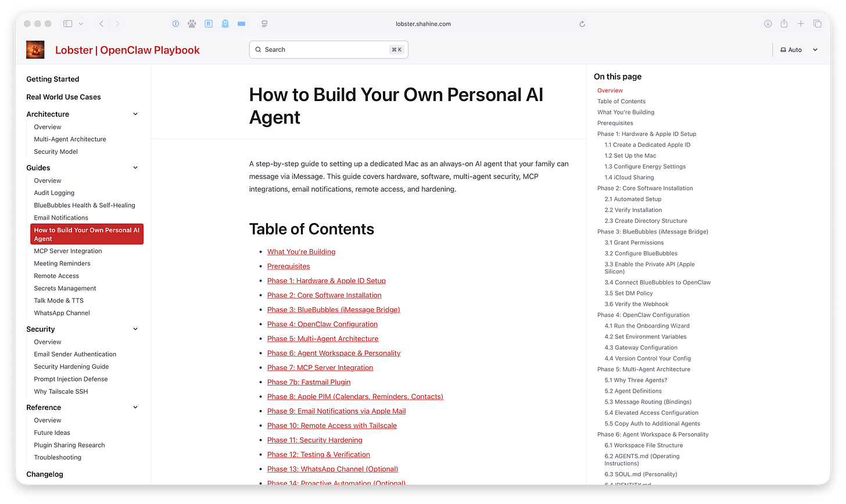Screen dimensions: 846x504
Task: Open Plugin Sharing Research page
Action: pyautogui.click(x=69, y=445)
